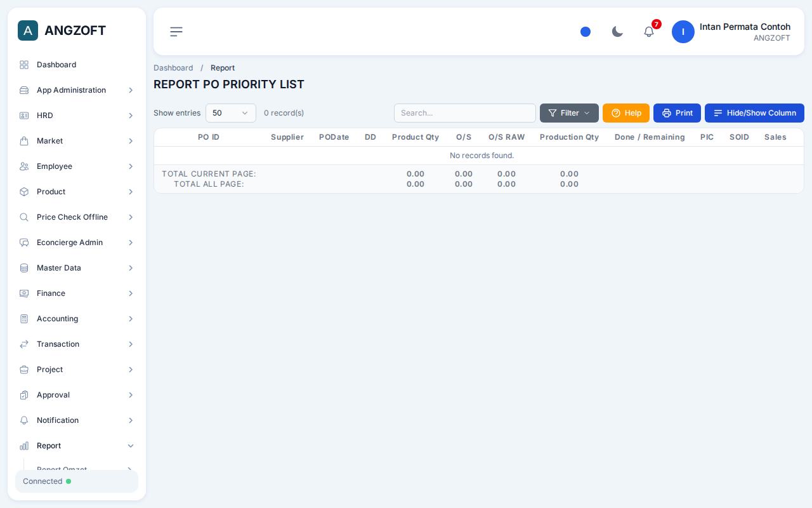Click the HRD ID card icon
Screen dimensions: 812x508
(24, 116)
